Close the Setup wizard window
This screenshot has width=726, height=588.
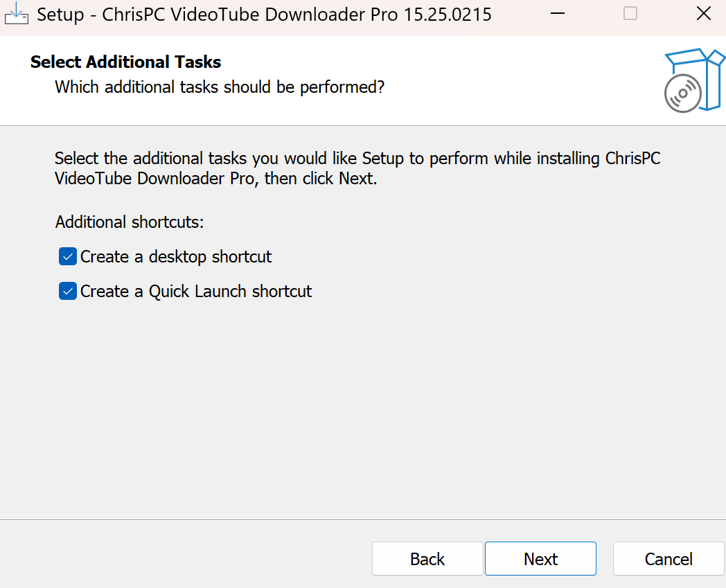[x=703, y=14]
